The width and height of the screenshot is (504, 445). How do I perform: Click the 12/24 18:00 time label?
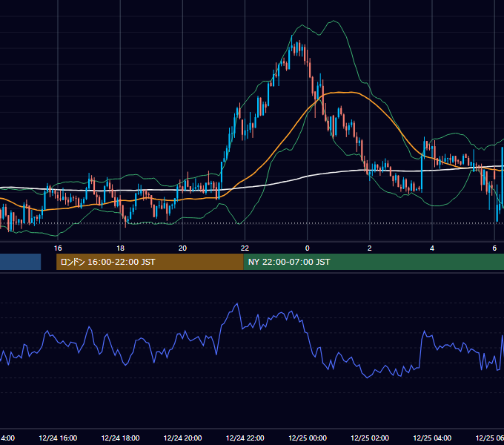click(120, 438)
